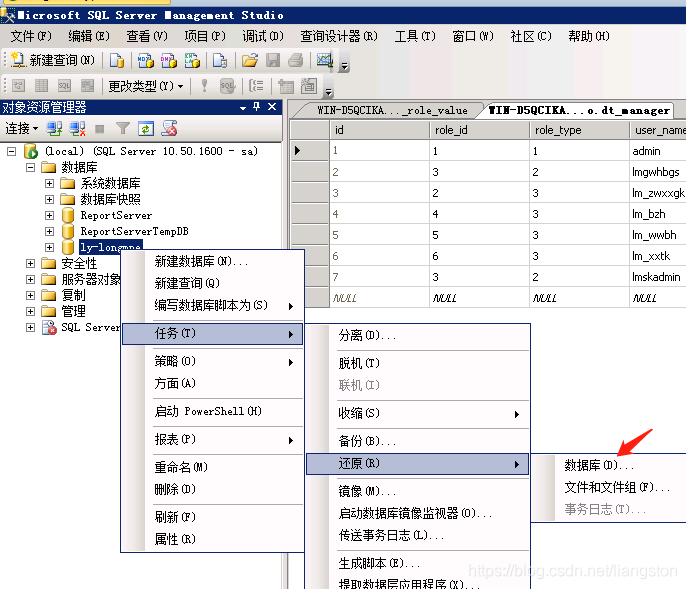Image resolution: width=686 pixels, height=589 pixels.
Task: Click the Add Group By icon
Action: click(256, 85)
